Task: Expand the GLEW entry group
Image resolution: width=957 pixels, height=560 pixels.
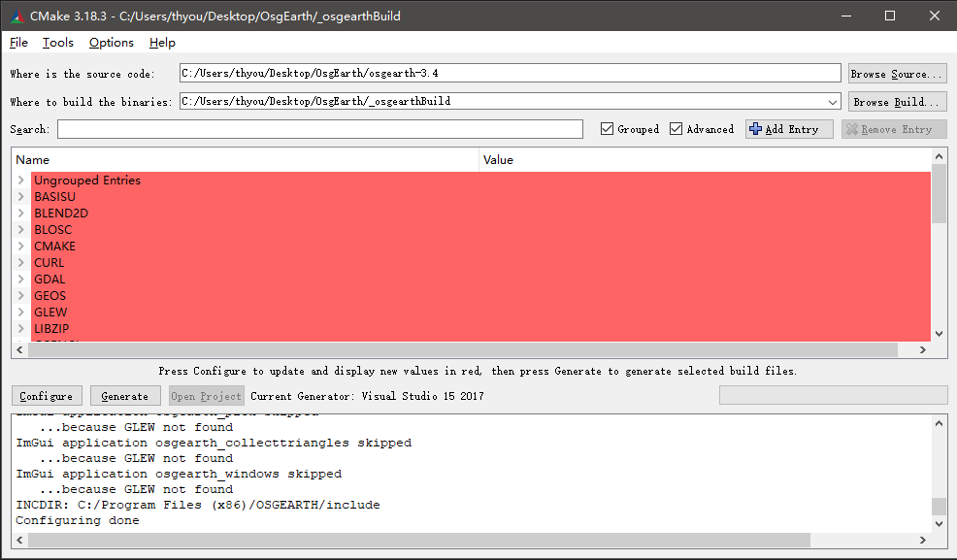Action: (x=21, y=313)
